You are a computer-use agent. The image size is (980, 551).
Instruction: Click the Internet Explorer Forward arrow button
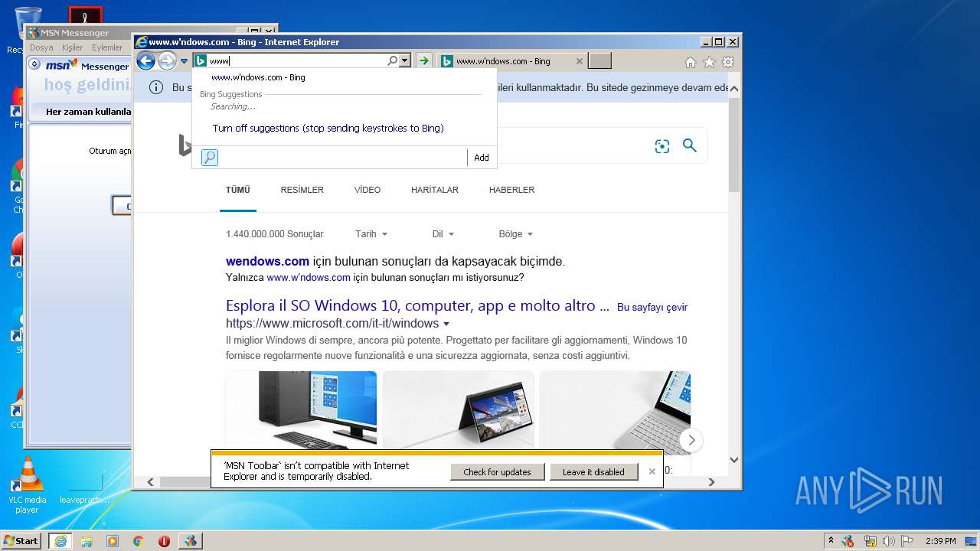pos(167,61)
